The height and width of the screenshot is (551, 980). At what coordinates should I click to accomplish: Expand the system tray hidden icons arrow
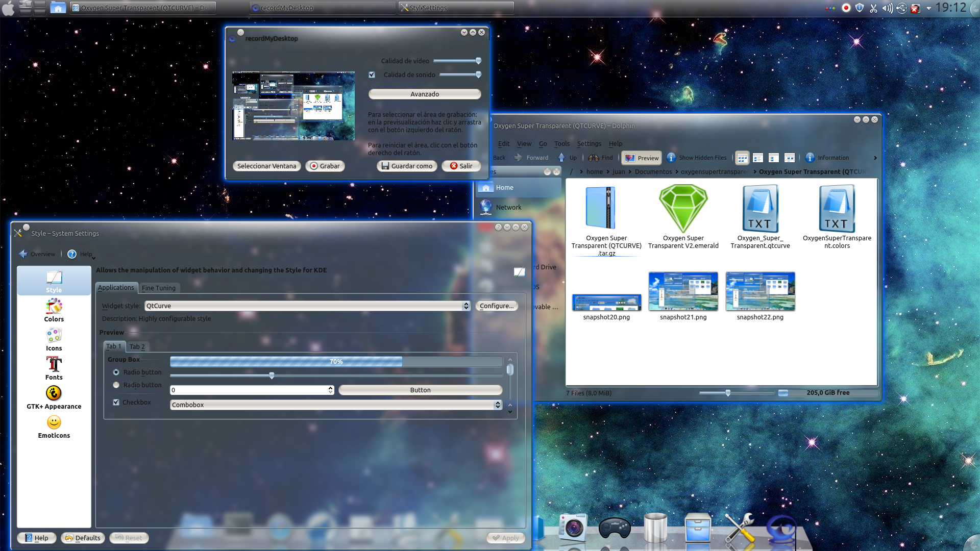pyautogui.click(x=928, y=8)
